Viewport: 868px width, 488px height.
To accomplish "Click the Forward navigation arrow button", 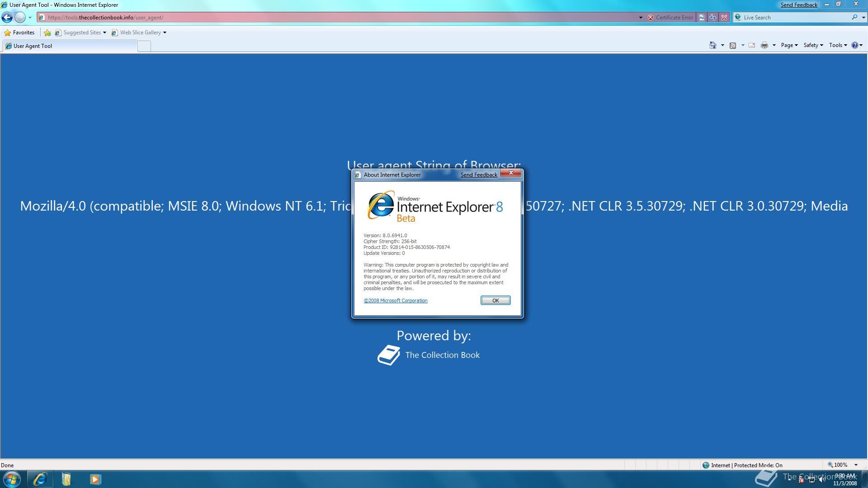I will coord(20,17).
